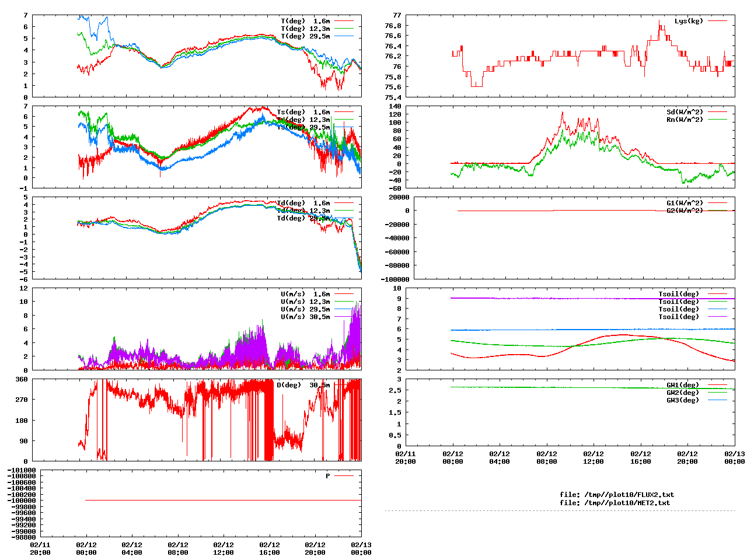Click the purple line sample beside U(m/s) 30.5m
This screenshot has width=747, height=560.
point(344,317)
